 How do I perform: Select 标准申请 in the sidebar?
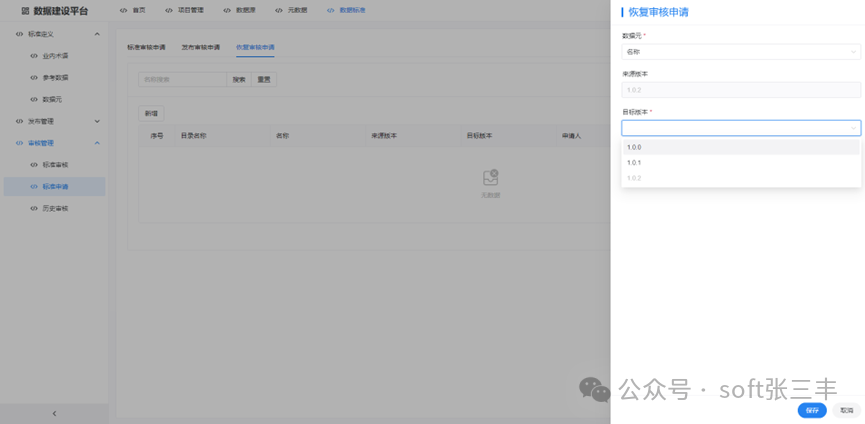pyautogui.click(x=54, y=186)
